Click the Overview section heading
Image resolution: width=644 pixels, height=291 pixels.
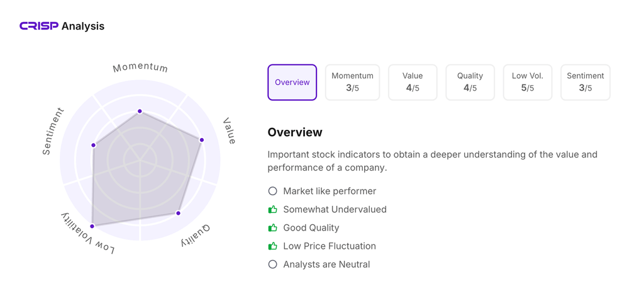click(295, 132)
